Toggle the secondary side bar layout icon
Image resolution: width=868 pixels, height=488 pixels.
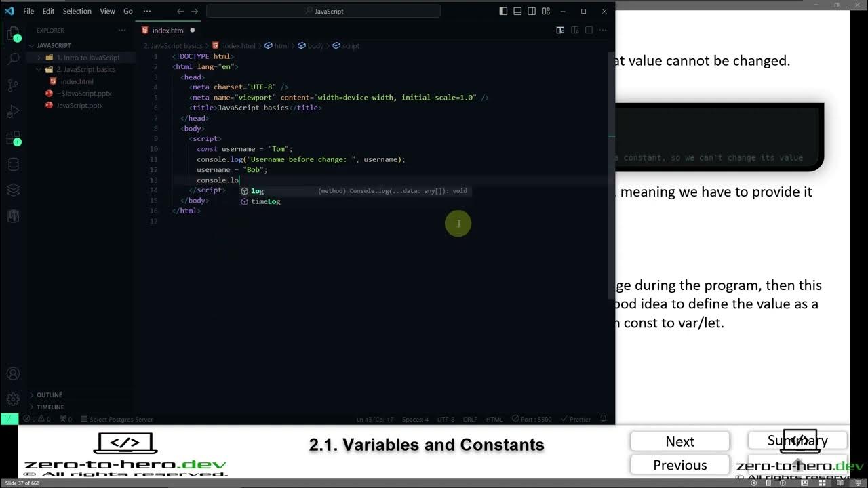(x=532, y=11)
